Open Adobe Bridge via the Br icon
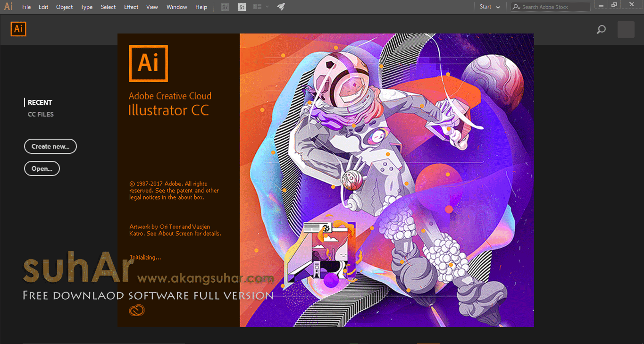Viewport: 644px width, 344px height. 225,7
